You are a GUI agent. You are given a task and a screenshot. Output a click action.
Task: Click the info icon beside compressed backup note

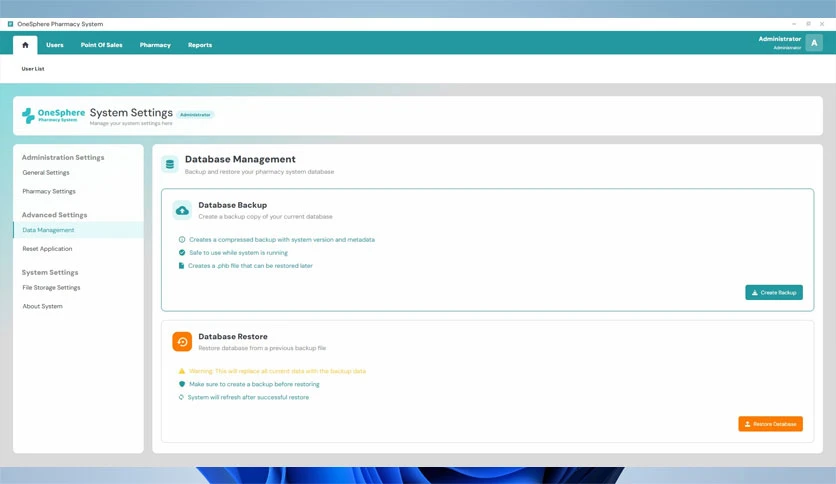pyautogui.click(x=182, y=240)
